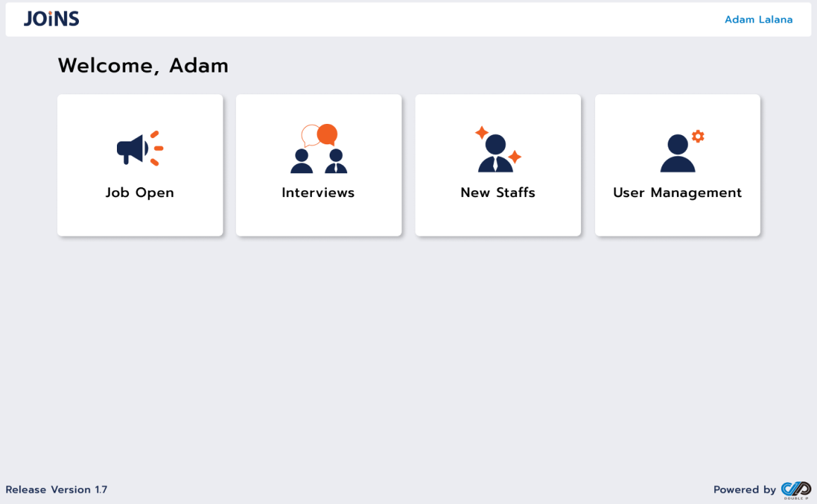The height and width of the screenshot is (504, 817).
Task: Click the megaphone Job Open icon
Action: (140, 149)
